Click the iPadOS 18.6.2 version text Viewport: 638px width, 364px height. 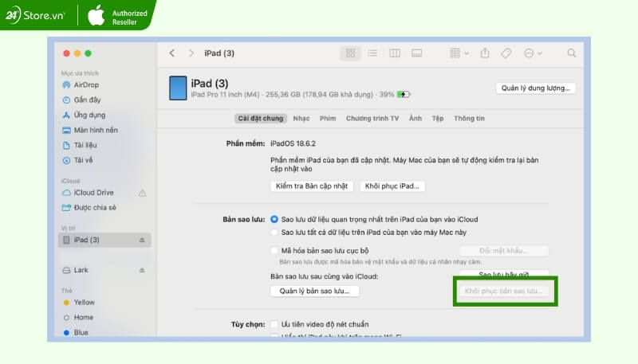pyautogui.click(x=293, y=143)
